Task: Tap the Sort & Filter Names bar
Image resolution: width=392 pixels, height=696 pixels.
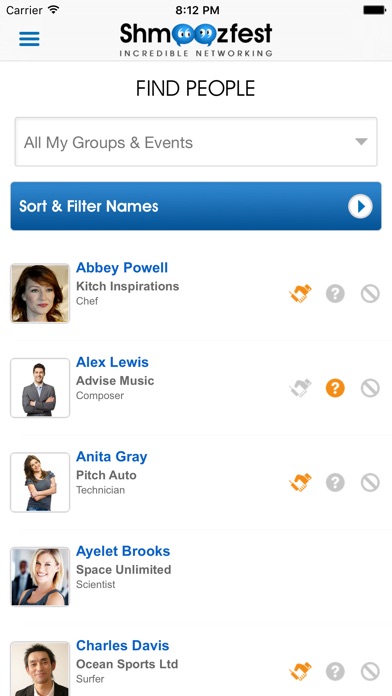Action: (196, 206)
